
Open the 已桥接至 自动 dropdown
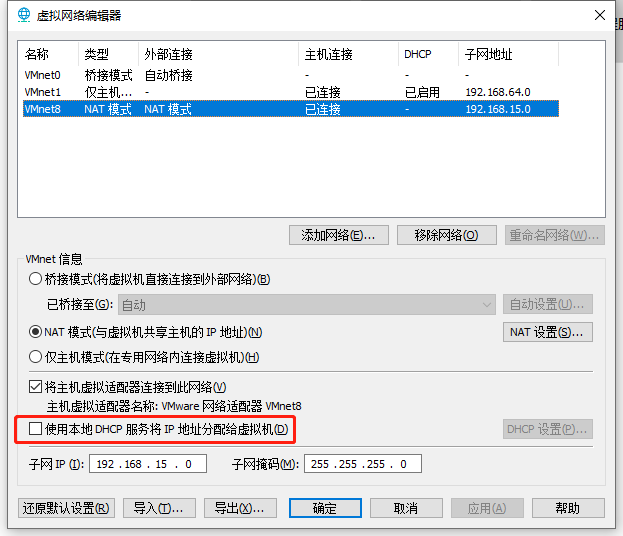[x=307, y=305]
